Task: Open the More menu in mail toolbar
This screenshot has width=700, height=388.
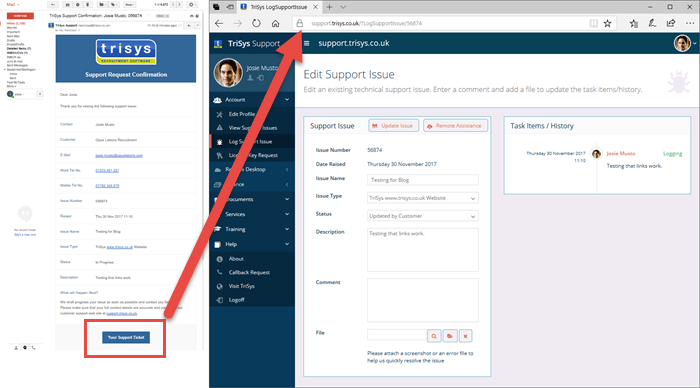Action: pos(129,4)
